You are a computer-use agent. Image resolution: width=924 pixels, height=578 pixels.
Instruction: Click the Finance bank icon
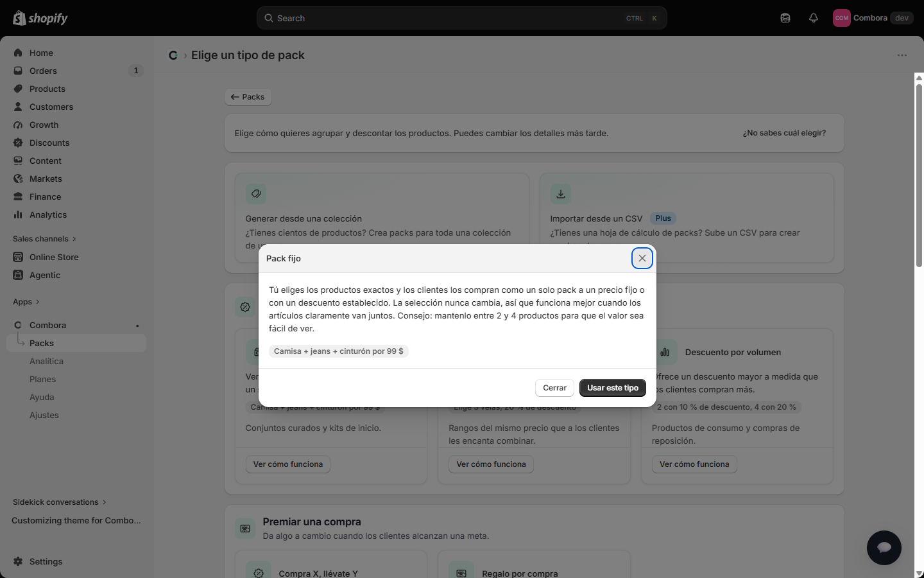[x=18, y=197]
